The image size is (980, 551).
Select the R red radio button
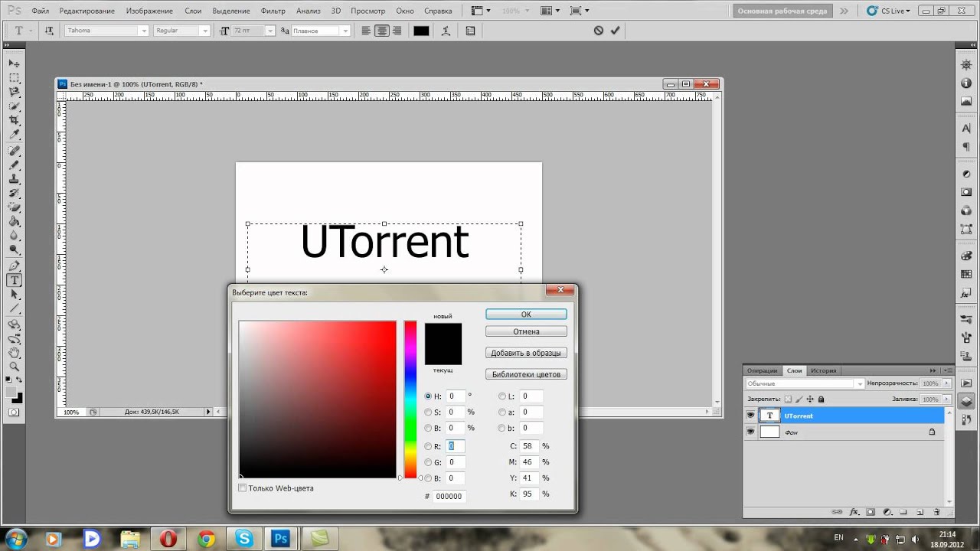pos(429,446)
